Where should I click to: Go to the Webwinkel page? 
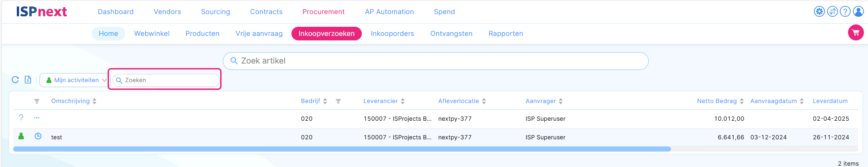click(x=152, y=34)
